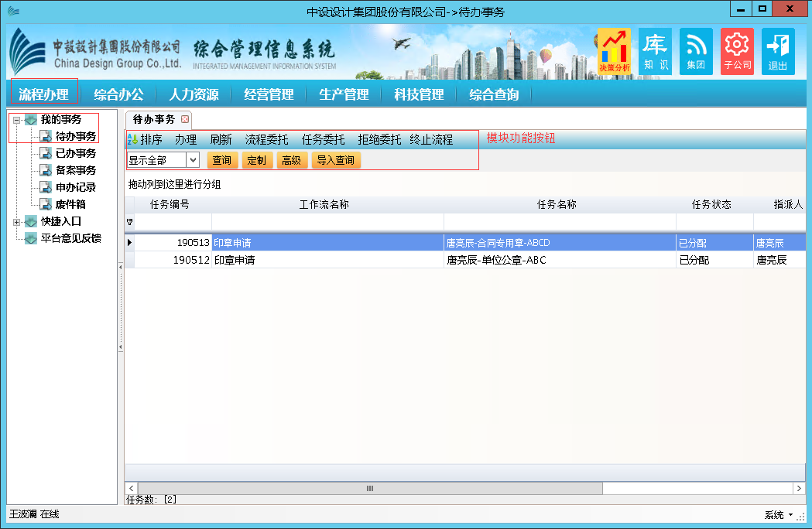
Task: Select 已办事务 in the tree
Action: [76, 153]
